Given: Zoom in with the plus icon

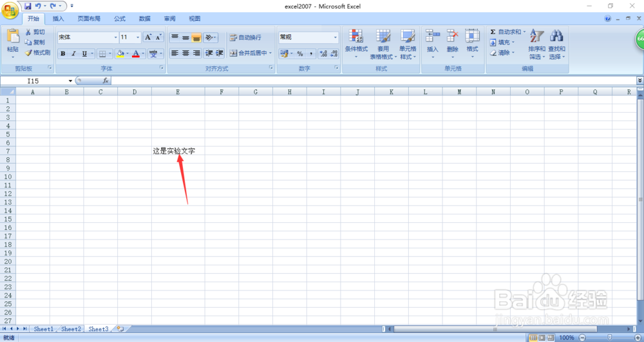Looking at the screenshot, I should tap(638, 337).
